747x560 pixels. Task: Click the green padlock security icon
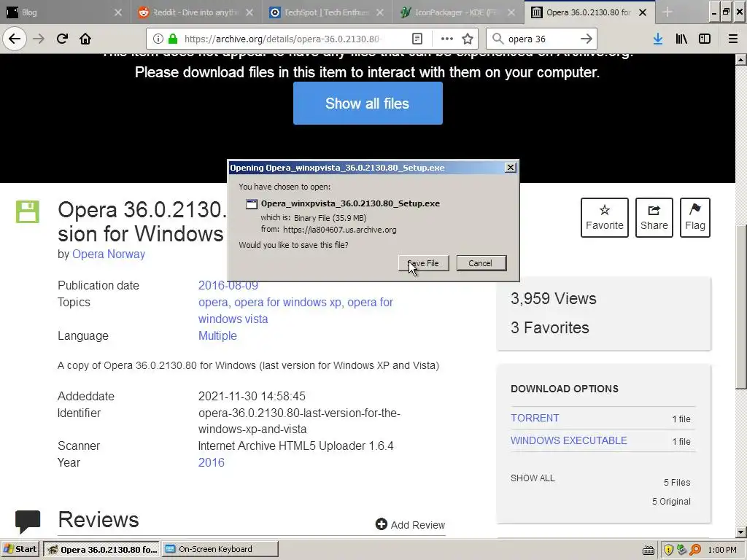click(x=173, y=39)
